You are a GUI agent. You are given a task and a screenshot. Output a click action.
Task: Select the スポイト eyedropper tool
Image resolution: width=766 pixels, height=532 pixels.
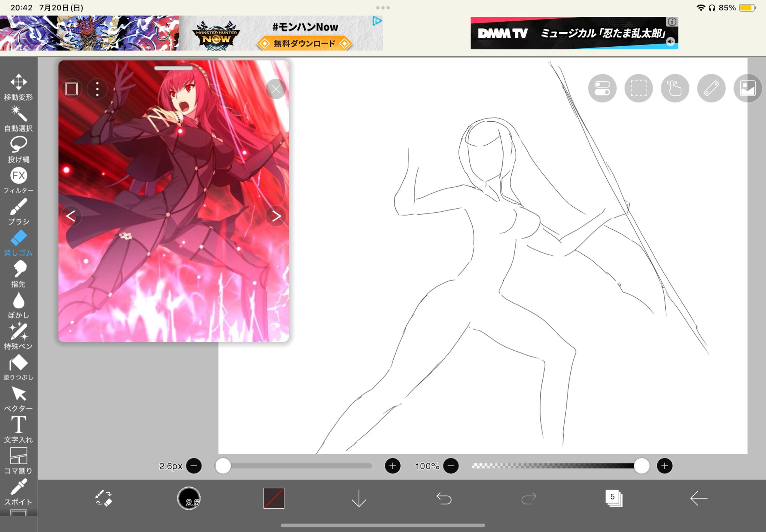point(18,492)
